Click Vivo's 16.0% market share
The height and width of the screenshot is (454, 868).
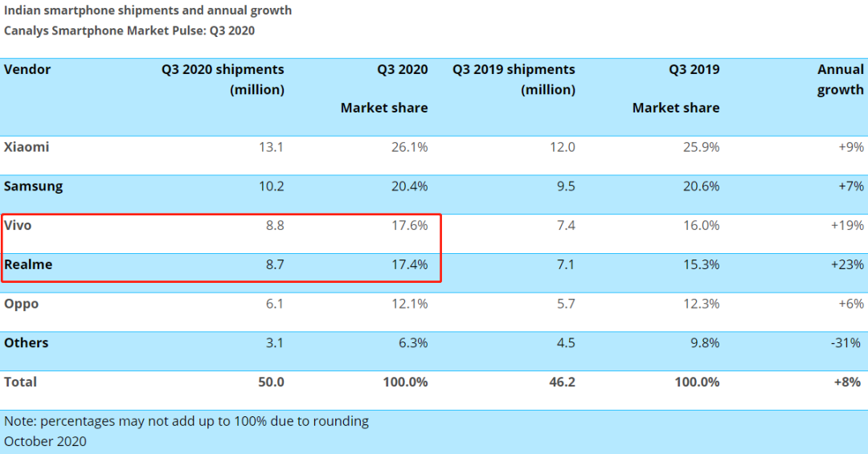point(702,225)
